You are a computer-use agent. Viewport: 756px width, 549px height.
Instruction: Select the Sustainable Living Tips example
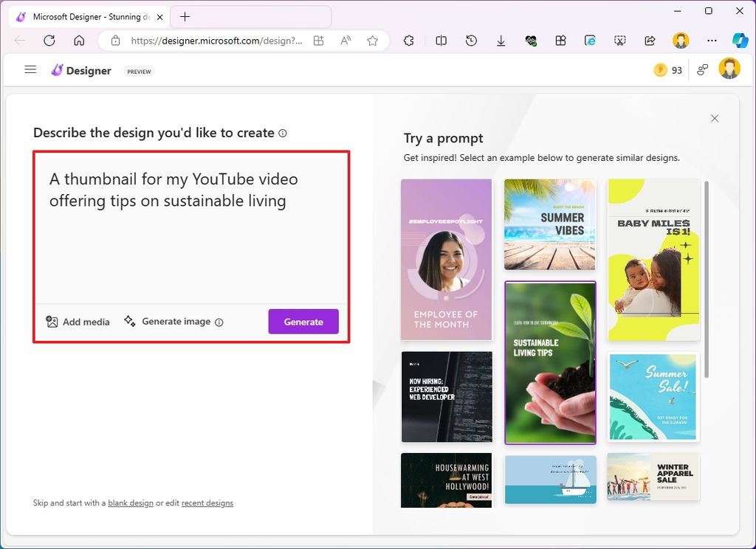coord(550,362)
